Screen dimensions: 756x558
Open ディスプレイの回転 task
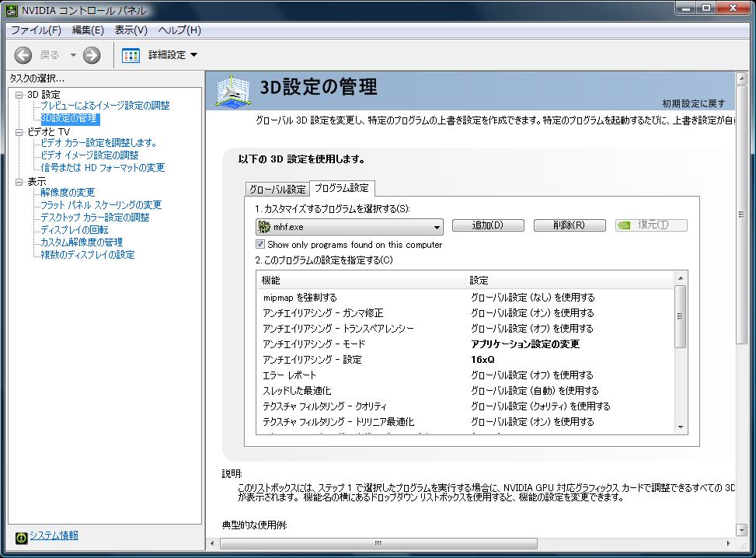click(x=75, y=230)
